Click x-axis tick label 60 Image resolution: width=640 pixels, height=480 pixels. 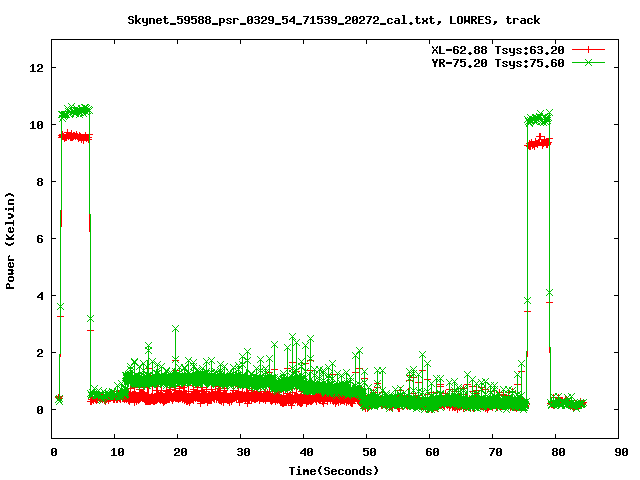pyautogui.click(x=432, y=452)
